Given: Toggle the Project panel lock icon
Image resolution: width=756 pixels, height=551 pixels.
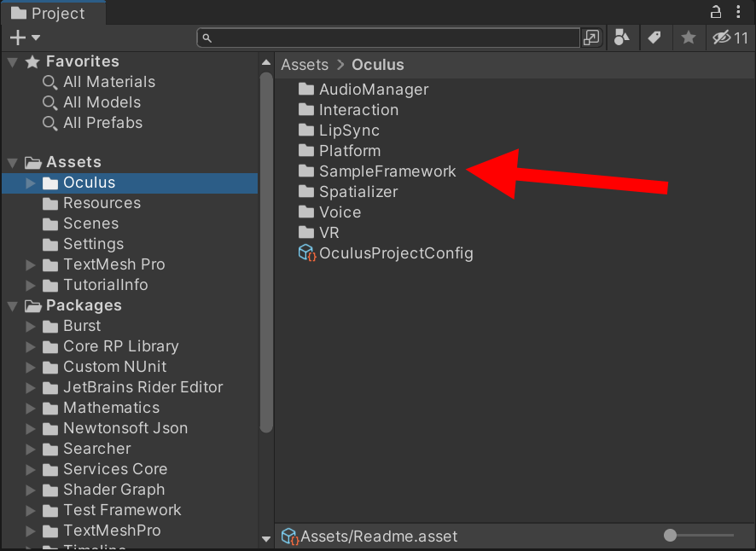Looking at the screenshot, I should click(x=716, y=12).
